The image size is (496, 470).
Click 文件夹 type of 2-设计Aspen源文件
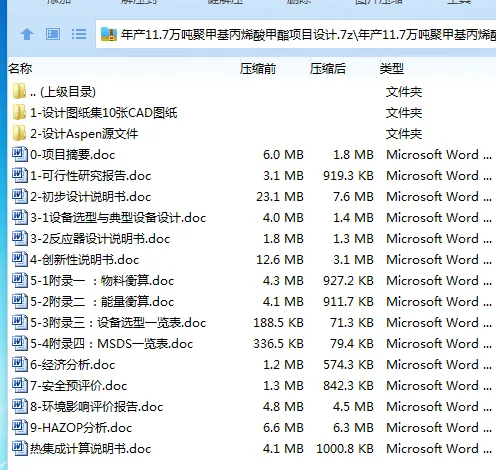click(x=404, y=134)
